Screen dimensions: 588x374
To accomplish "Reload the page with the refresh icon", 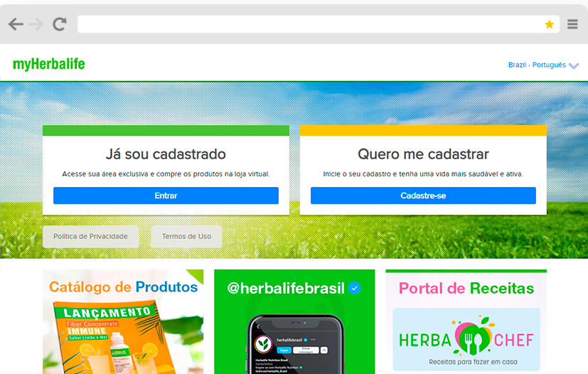I will pos(60,24).
